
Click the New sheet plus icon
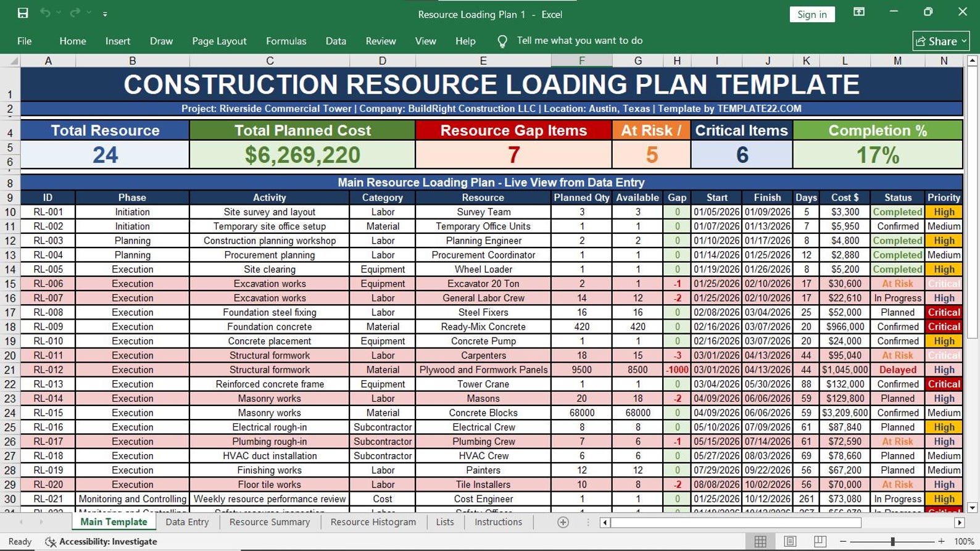pos(563,522)
